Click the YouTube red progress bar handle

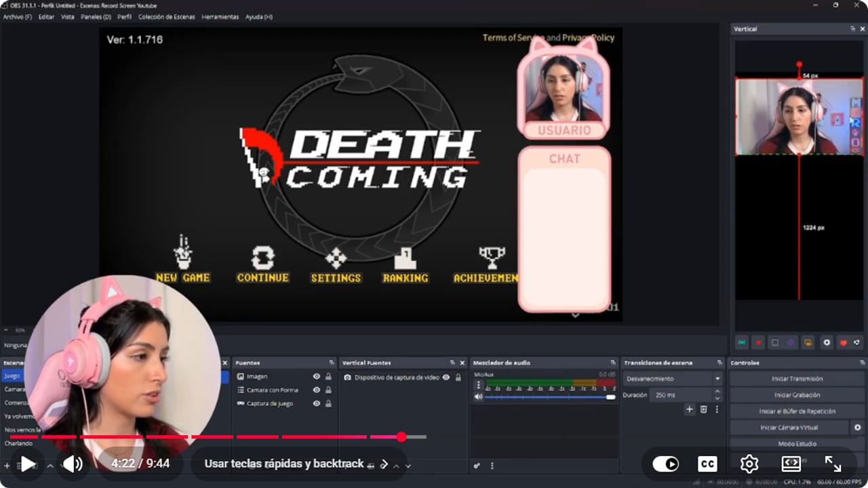click(401, 437)
